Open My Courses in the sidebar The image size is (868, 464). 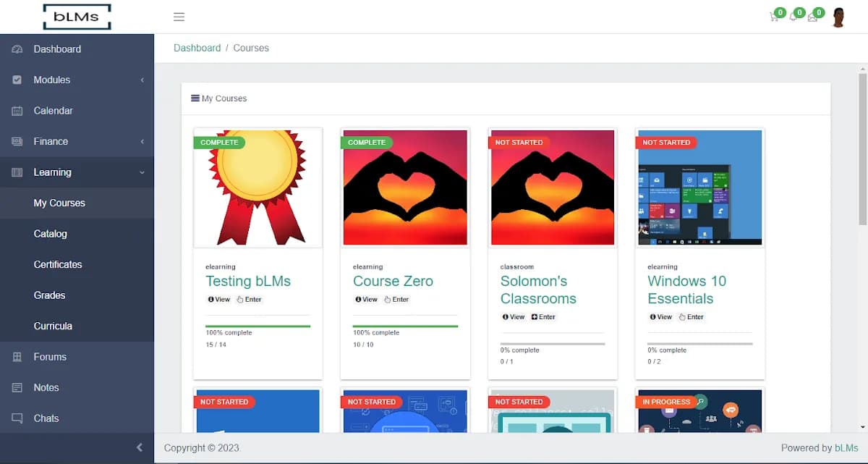(59, 203)
